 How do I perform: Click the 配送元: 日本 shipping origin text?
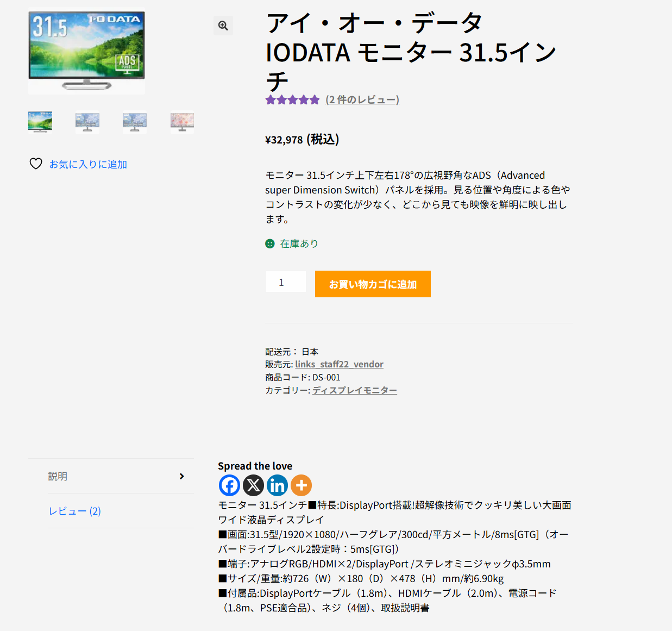pyautogui.click(x=292, y=352)
